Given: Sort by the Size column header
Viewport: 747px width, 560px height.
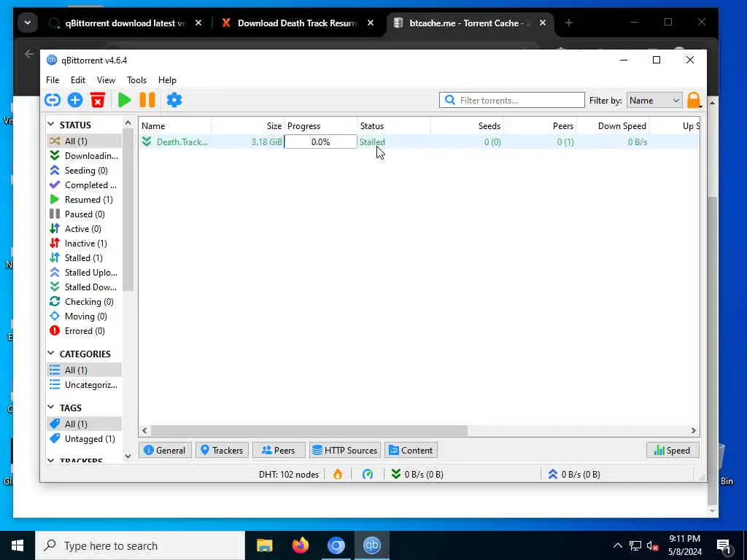Looking at the screenshot, I should click(248, 125).
